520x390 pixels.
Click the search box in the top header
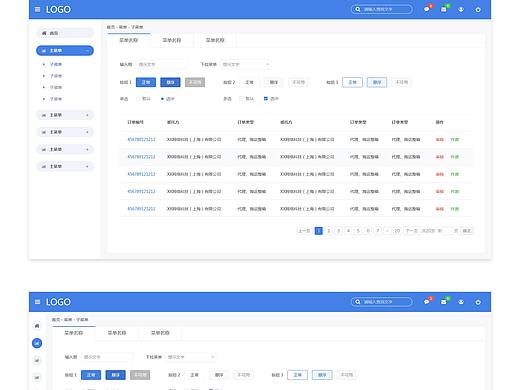(x=382, y=9)
